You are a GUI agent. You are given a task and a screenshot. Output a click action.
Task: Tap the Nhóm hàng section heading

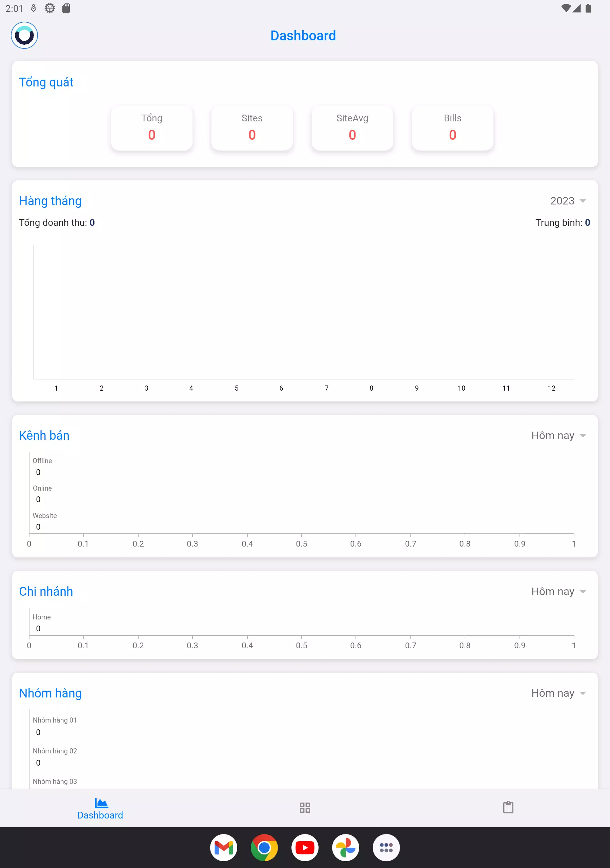(x=50, y=693)
